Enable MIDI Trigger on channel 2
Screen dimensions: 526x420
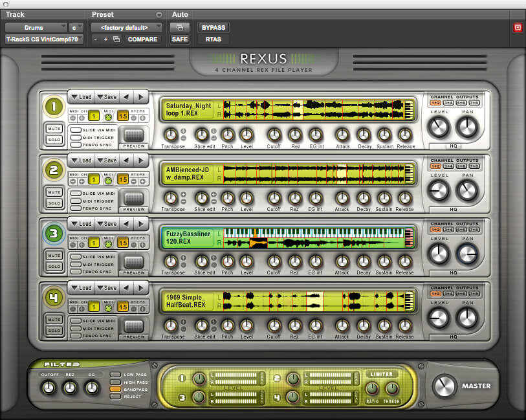pyautogui.click(x=76, y=201)
